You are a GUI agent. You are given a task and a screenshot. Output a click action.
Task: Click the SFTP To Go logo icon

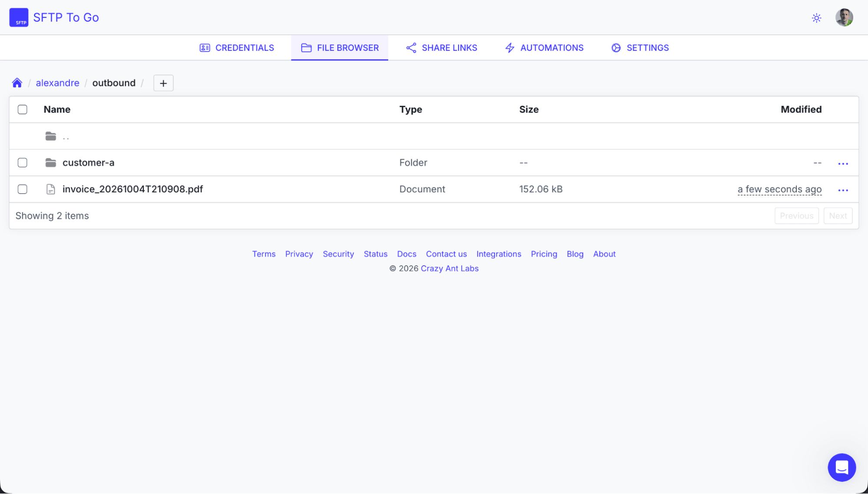(x=19, y=17)
